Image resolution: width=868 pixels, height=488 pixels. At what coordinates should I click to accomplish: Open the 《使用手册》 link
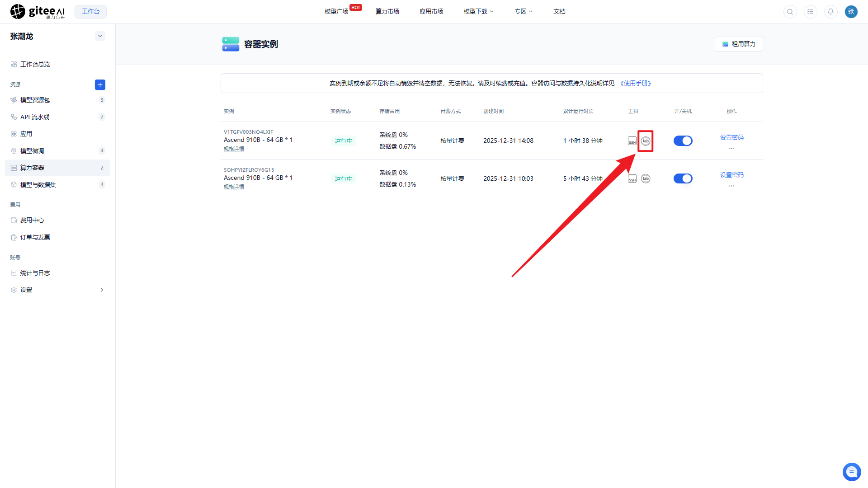pos(636,83)
